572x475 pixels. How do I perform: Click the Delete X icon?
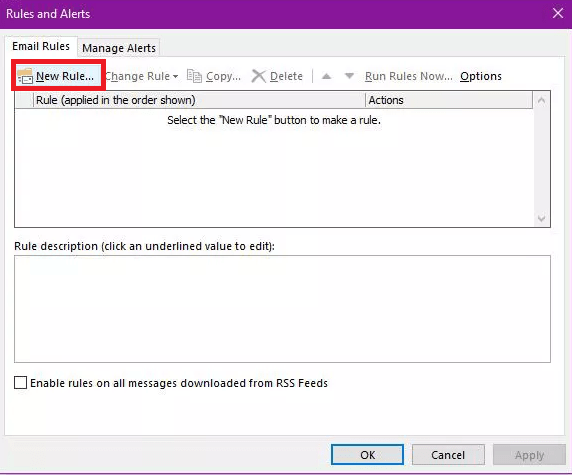[x=259, y=76]
